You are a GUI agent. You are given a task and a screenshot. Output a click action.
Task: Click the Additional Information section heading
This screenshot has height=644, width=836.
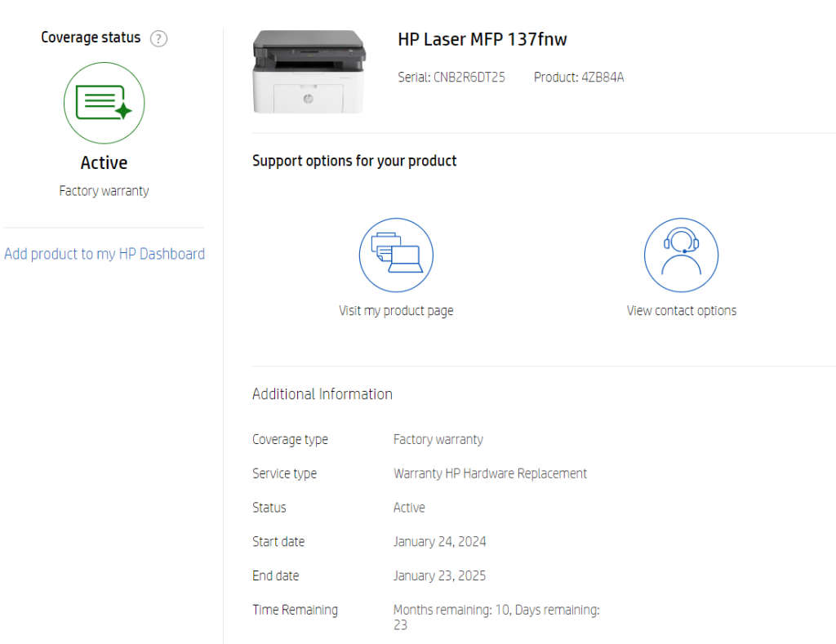tap(322, 393)
